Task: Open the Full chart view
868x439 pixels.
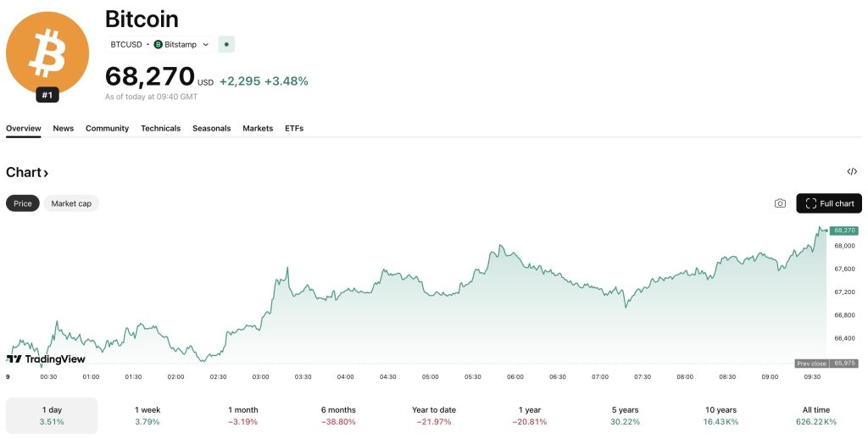Action: point(829,203)
